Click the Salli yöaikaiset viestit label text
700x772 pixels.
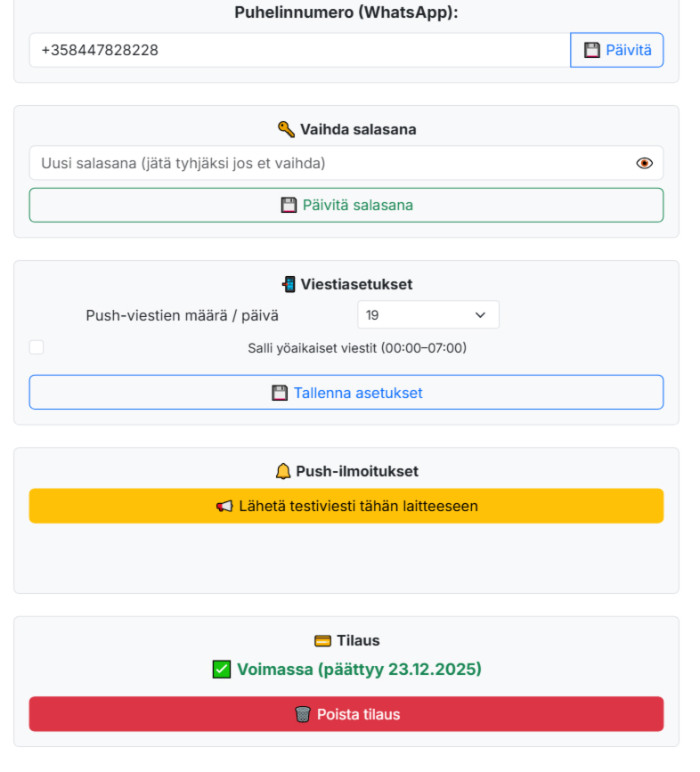(x=356, y=348)
